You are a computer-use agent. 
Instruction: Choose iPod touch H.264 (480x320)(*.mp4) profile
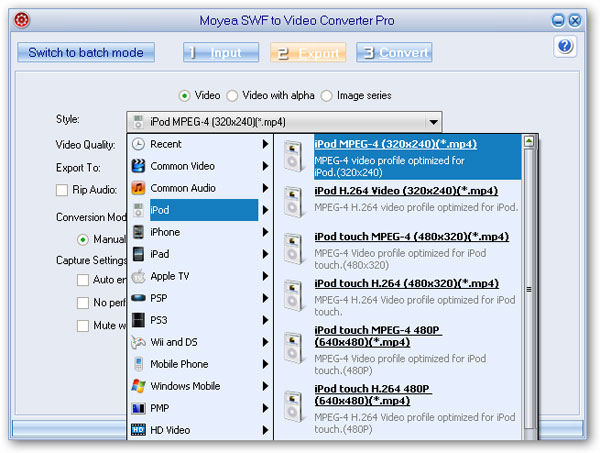coord(407,284)
